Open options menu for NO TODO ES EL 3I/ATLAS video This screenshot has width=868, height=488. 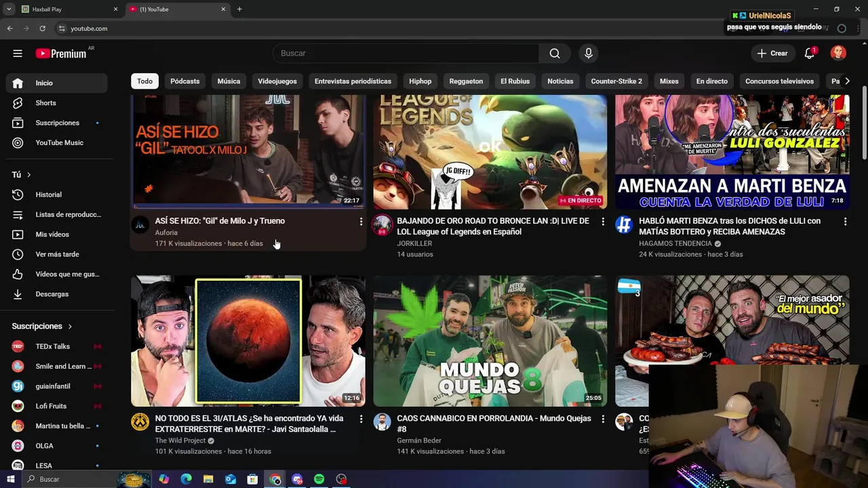click(x=361, y=420)
